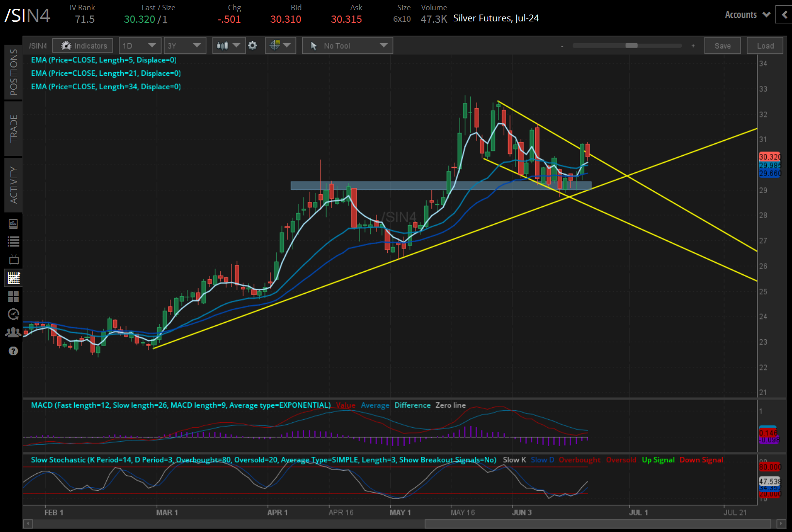The height and width of the screenshot is (532, 792).
Task: Click the Bid price 30.310
Action: coord(286,19)
